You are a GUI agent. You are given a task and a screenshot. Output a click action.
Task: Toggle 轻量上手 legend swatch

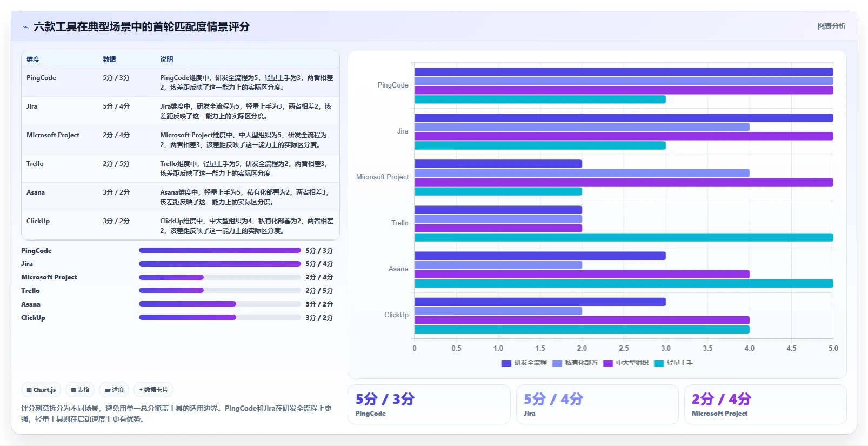[x=659, y=363]
